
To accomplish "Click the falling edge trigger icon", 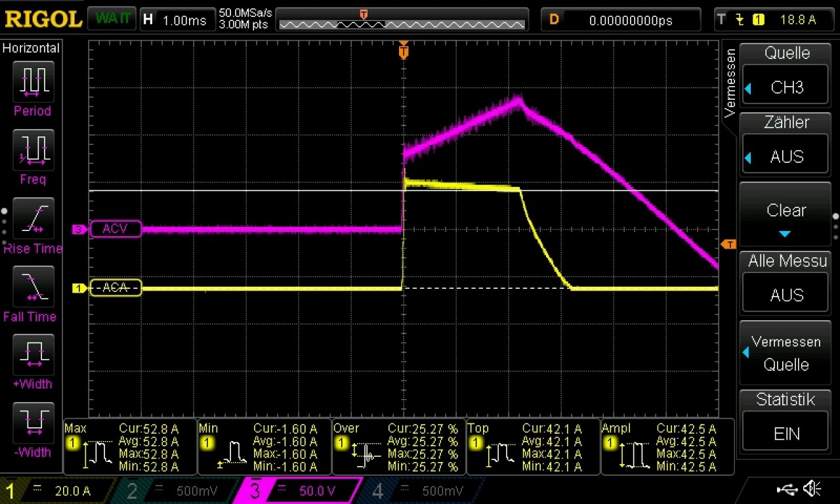I will coord(740,20).
